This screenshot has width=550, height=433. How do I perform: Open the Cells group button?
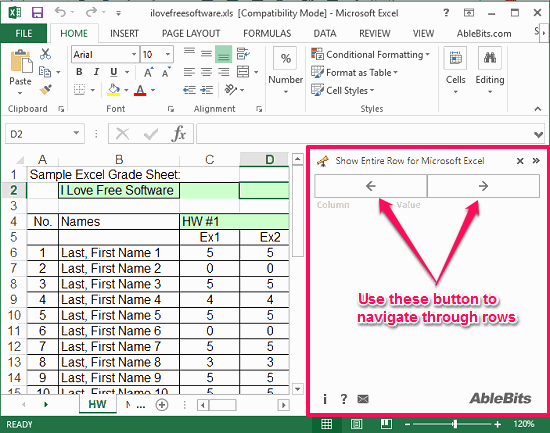pyautogui.click(x=455, y=70)
